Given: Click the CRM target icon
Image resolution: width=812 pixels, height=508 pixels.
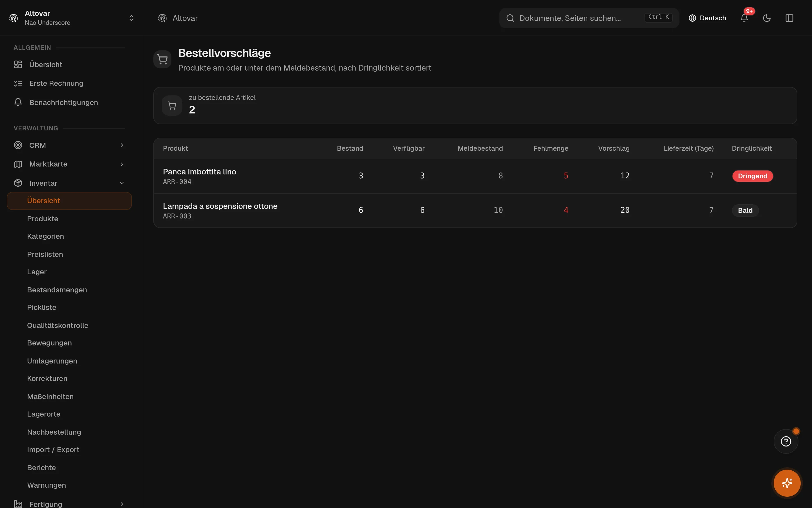Looking at the screenshot, I should tap(18, 145).
